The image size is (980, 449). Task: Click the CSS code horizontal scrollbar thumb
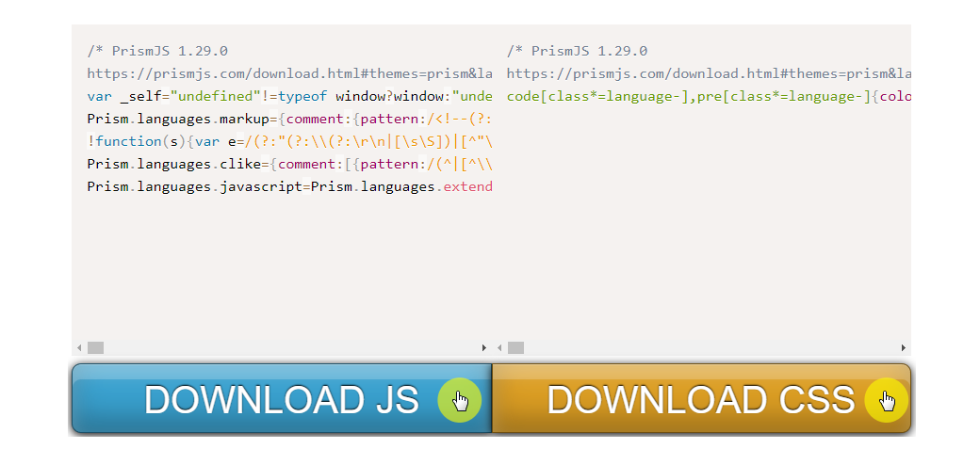tap(515, 348)
